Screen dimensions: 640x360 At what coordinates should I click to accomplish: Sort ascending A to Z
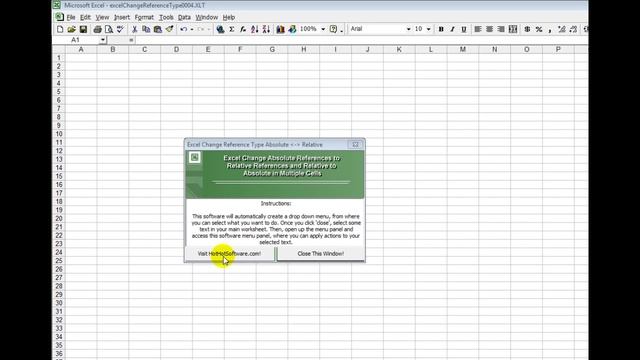pyautogui.click(x=255, y=29)
